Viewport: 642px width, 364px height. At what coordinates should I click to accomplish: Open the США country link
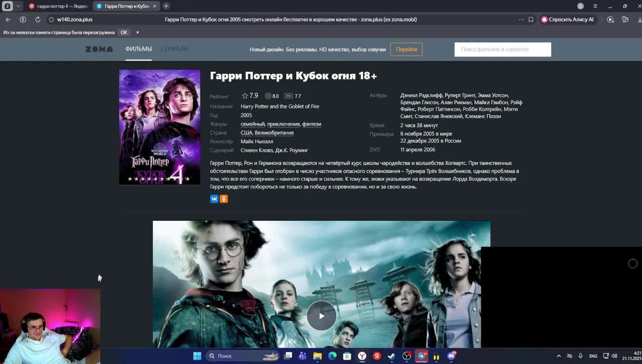click(246, 132)
